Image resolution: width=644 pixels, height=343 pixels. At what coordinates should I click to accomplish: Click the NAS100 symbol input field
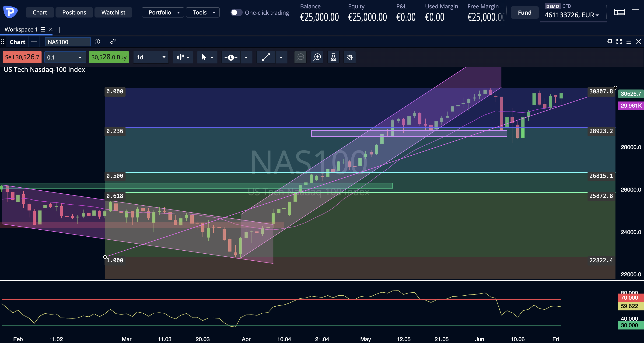67,42
